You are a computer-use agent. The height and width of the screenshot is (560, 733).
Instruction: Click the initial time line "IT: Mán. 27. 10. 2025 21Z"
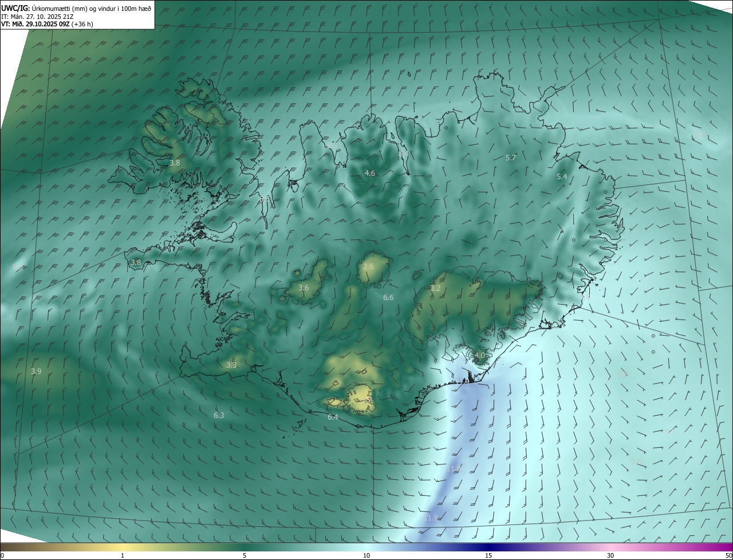click(38, 17)
